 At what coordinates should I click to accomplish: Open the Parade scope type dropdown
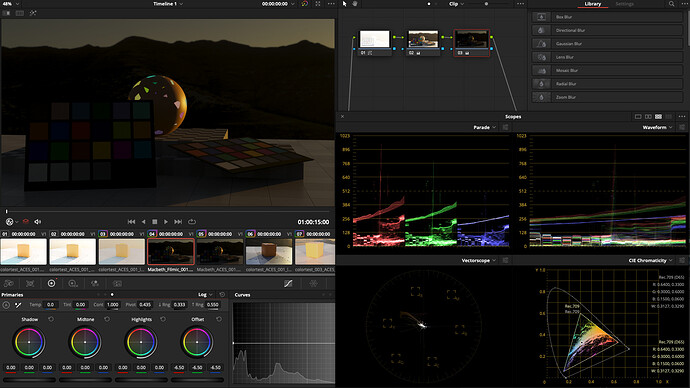[484, 127]
